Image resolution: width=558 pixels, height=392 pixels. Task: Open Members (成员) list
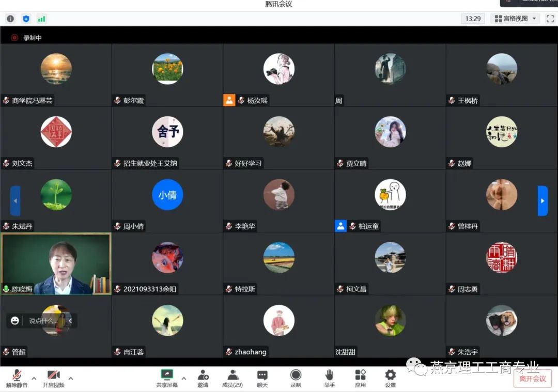pyautogui.click(x=233, y=378)
